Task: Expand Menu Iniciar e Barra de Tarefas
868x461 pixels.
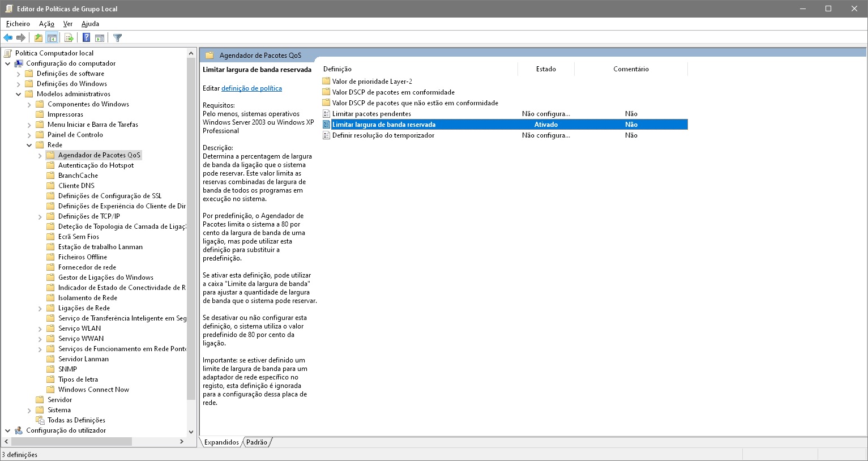Action: tap(29, 125)
